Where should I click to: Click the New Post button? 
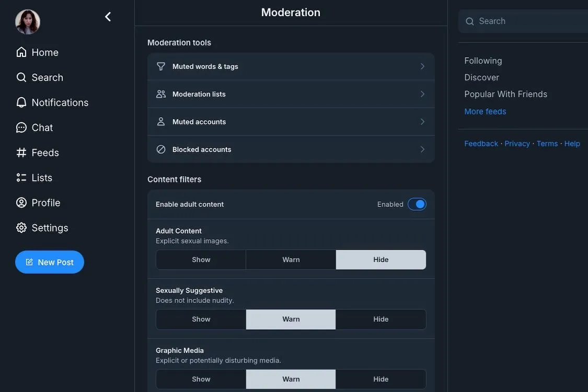point(50,262)
